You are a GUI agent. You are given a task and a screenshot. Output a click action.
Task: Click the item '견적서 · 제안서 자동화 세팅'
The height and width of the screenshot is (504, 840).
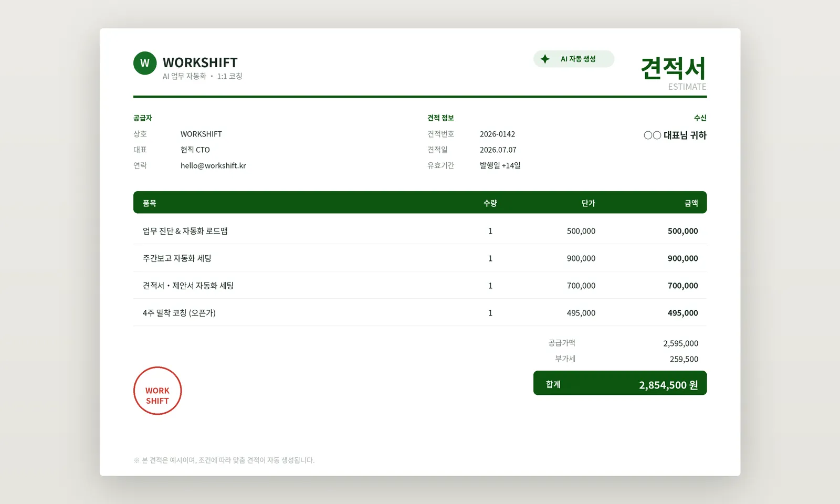click(188, 286)
